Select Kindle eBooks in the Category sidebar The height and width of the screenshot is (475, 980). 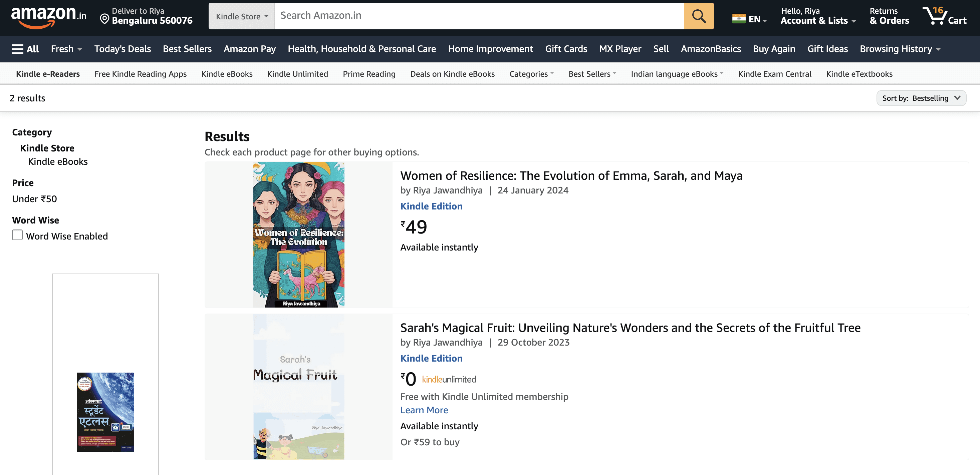coord(58,161)
